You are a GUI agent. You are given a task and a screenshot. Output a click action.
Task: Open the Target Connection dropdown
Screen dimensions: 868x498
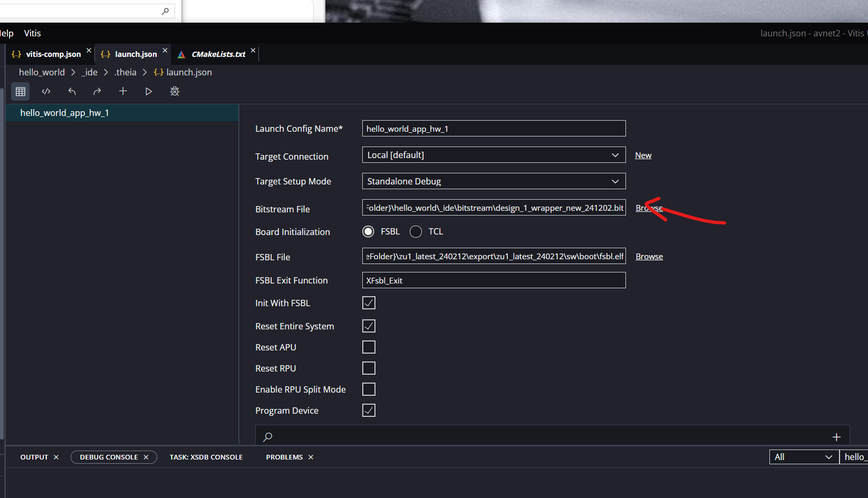coord(494,155)
